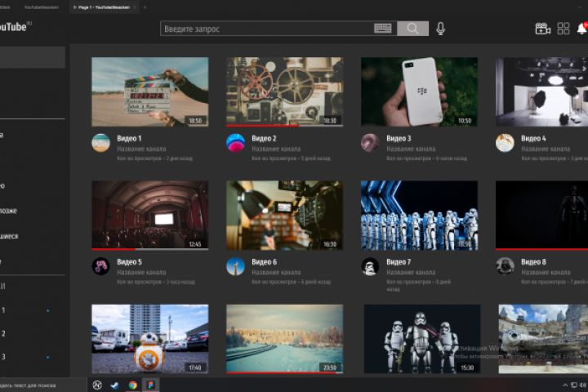The image size is (588, 392).
Task: Select the Page 1 YouTube browser tab
Action: click(101, 7)
